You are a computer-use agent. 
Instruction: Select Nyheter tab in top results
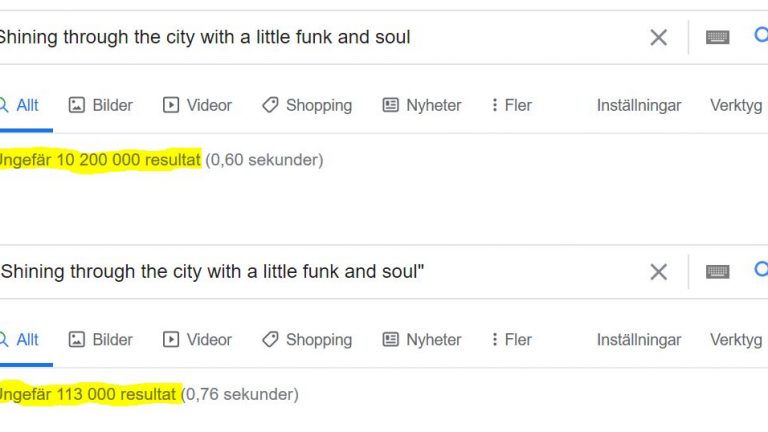click(x=422, y=105)
